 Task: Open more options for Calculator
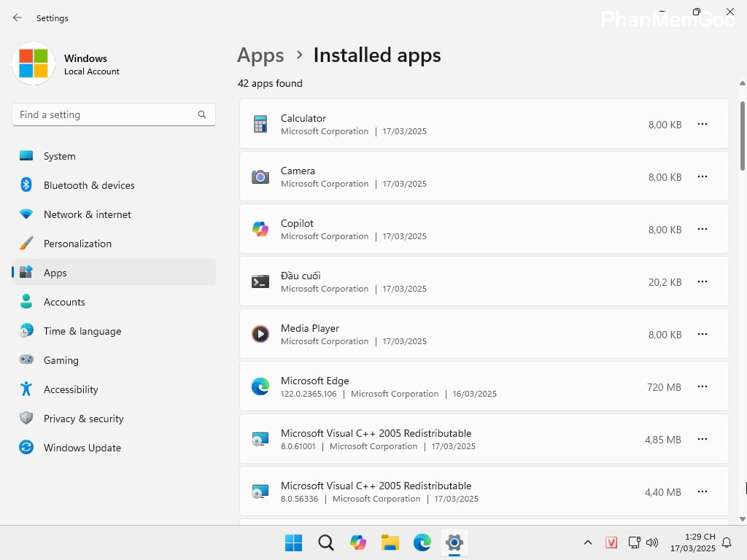tap(703, 125)
